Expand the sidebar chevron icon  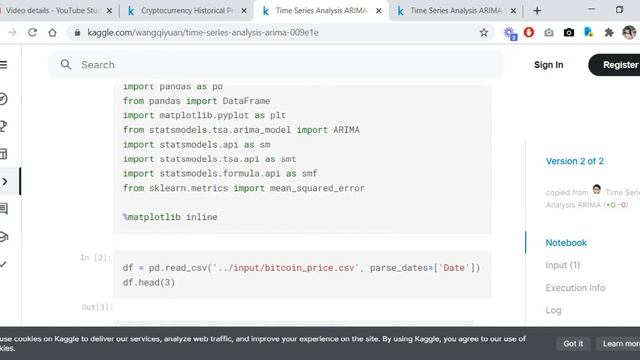coord(3,264)
